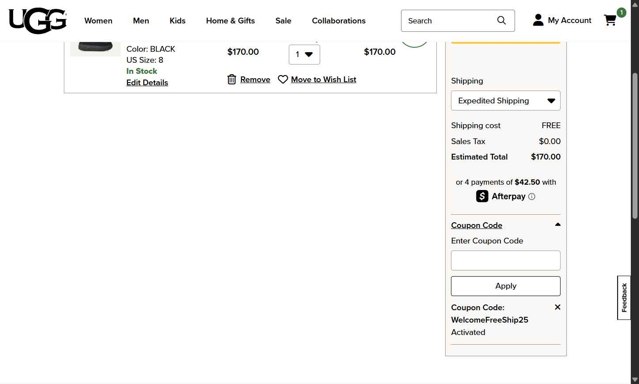Remove the item from cart
639x384 pixels.
[x=255, y=79]
